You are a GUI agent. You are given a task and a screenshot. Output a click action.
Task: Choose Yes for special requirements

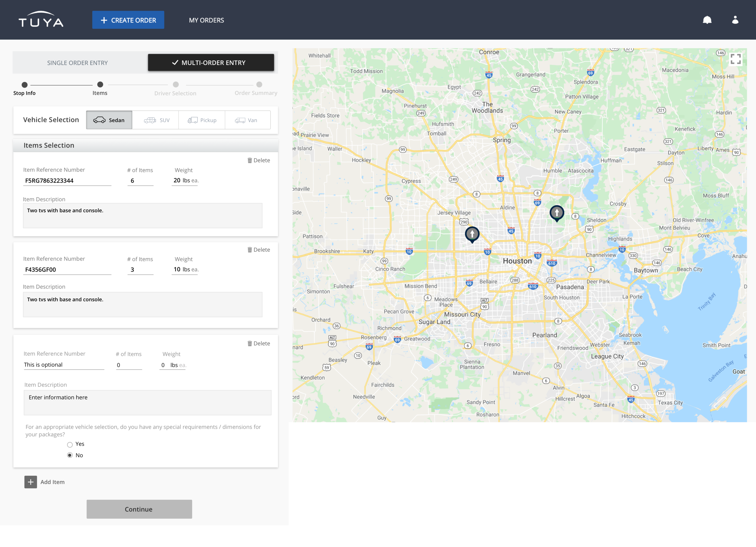pyautogui.click(x=70, y=444)
